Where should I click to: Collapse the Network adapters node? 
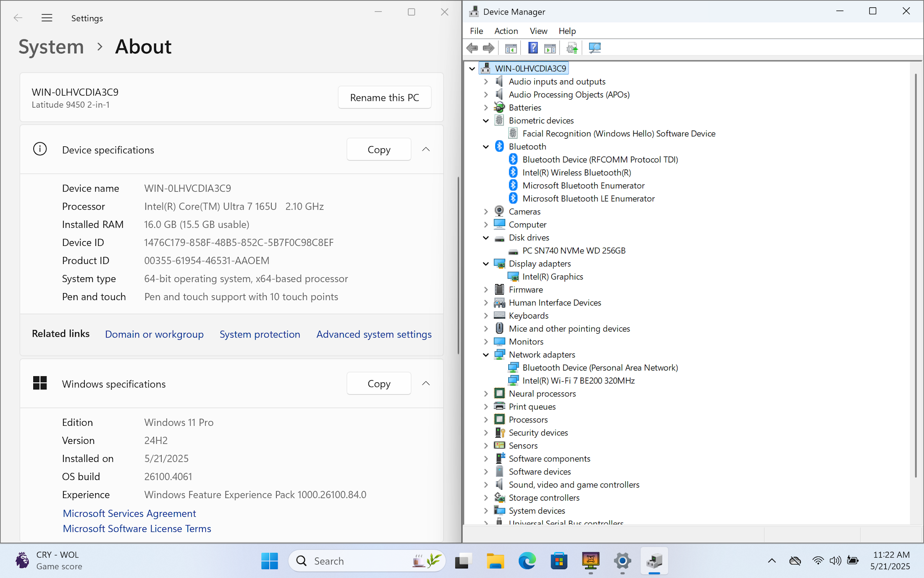(x=486, y=355)
